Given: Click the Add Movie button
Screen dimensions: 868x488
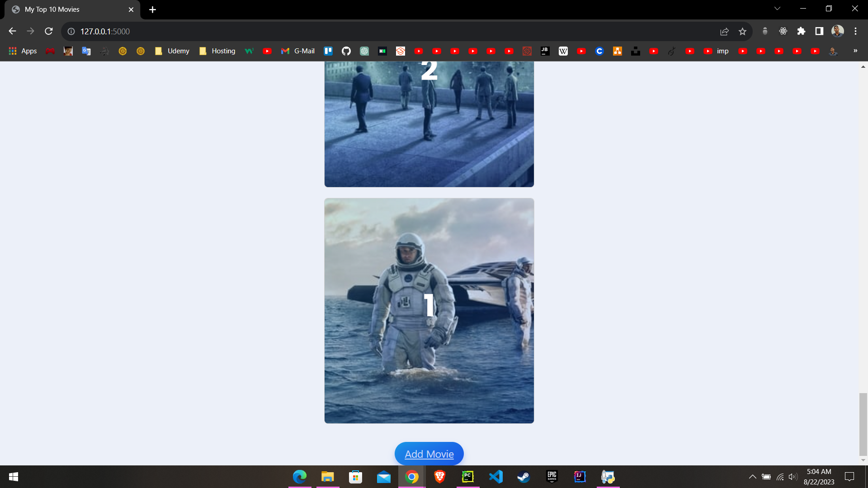Looking at the screenshot, I should tap(429, 454).
